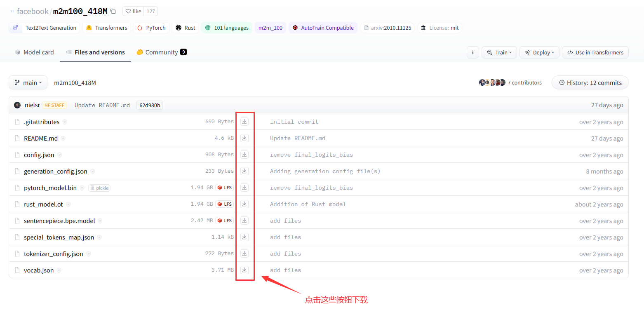The height and width of the screenshot is (317, 644).
Task: Click the 7 contributors text
Action: [524, 82]
